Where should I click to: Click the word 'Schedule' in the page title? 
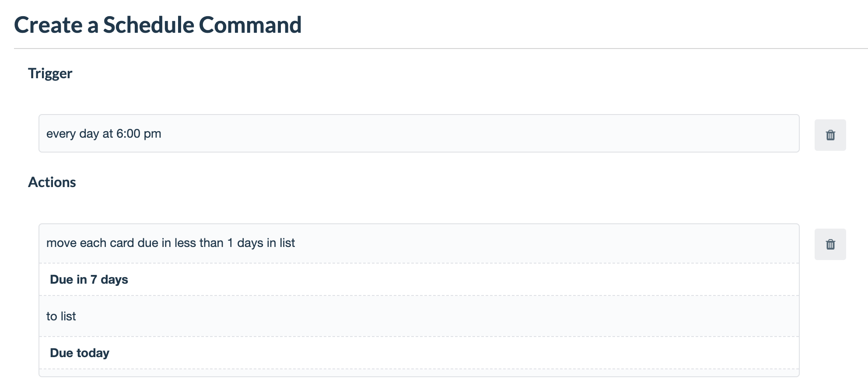click(149, 25)
